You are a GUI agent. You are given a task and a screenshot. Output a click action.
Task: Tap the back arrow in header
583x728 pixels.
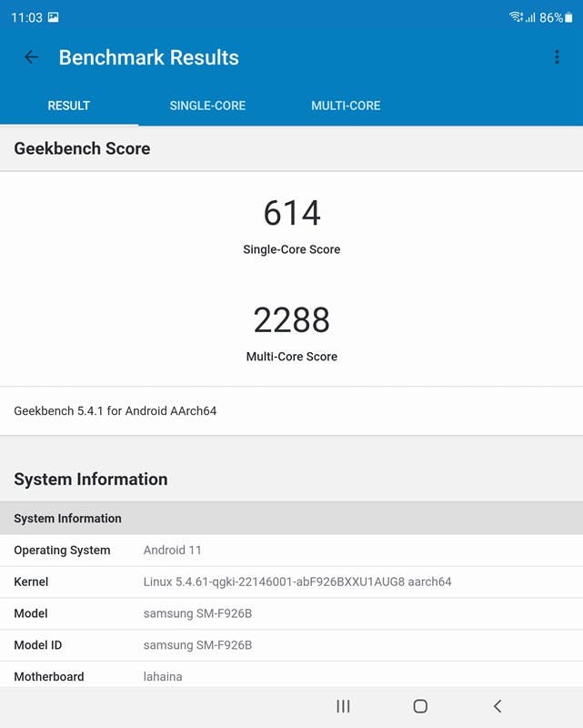pos(31,57)
